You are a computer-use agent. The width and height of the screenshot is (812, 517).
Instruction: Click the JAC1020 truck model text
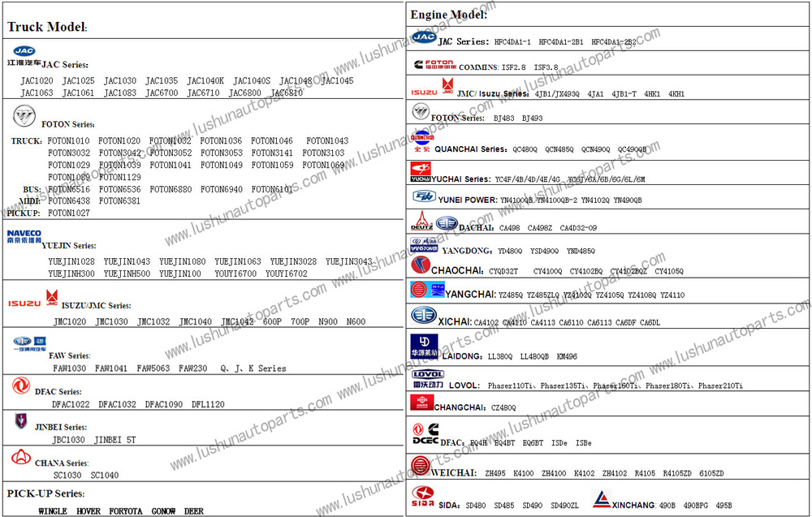tap(37, 80)
